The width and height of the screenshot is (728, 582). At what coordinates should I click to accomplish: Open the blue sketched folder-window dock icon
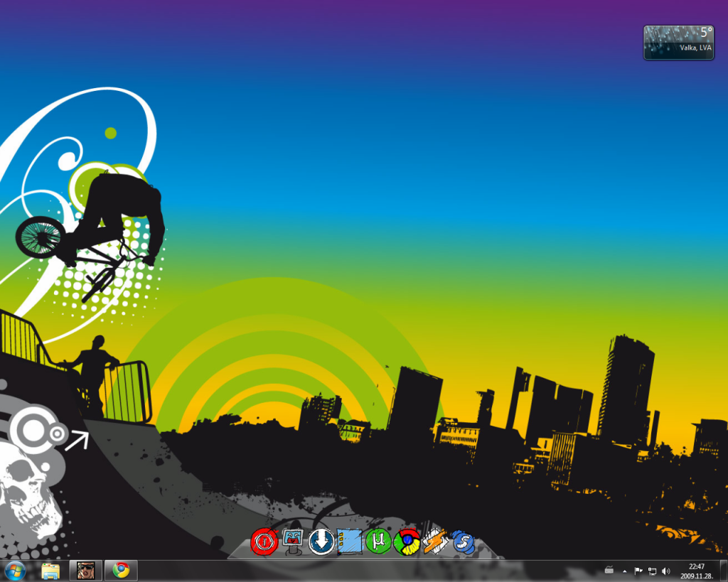click(x=350, y=541)
